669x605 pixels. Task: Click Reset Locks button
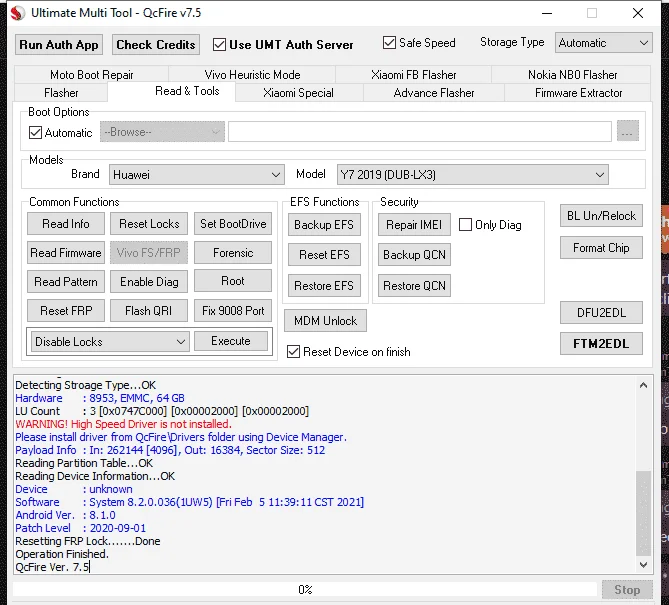149,224
